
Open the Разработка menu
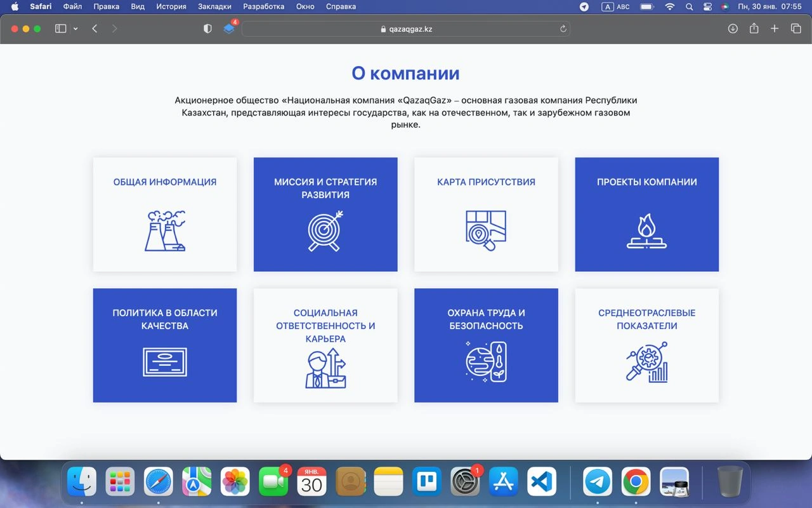(263, 6)
